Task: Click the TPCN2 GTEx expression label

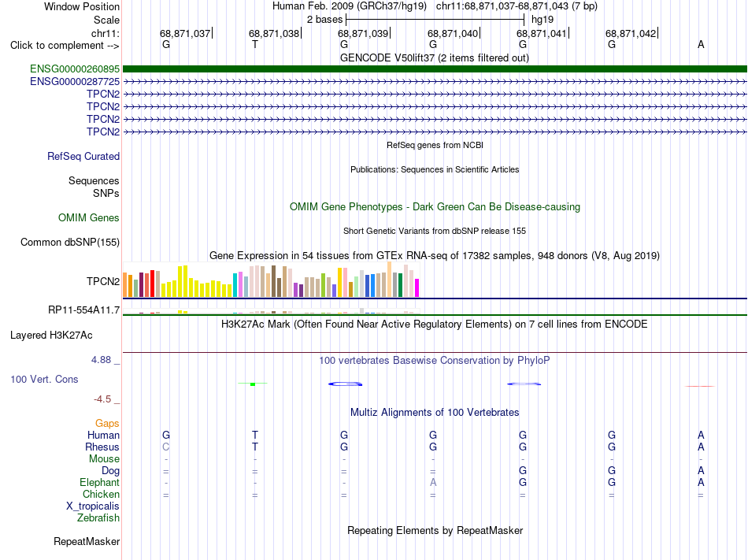Action: pos(103,281)
